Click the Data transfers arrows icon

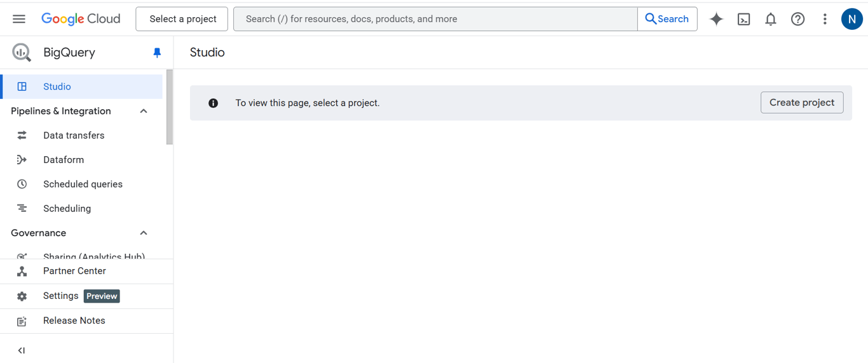pos(22,135)
